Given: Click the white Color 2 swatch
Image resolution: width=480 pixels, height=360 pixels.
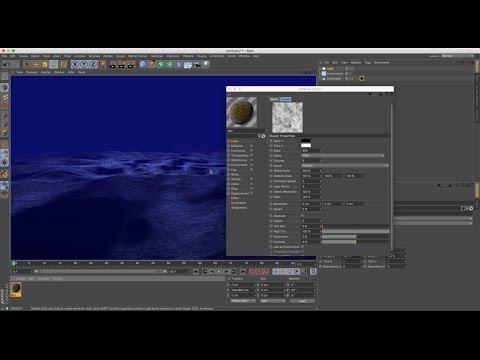Looking at the screenshot, I should (306, 146).
